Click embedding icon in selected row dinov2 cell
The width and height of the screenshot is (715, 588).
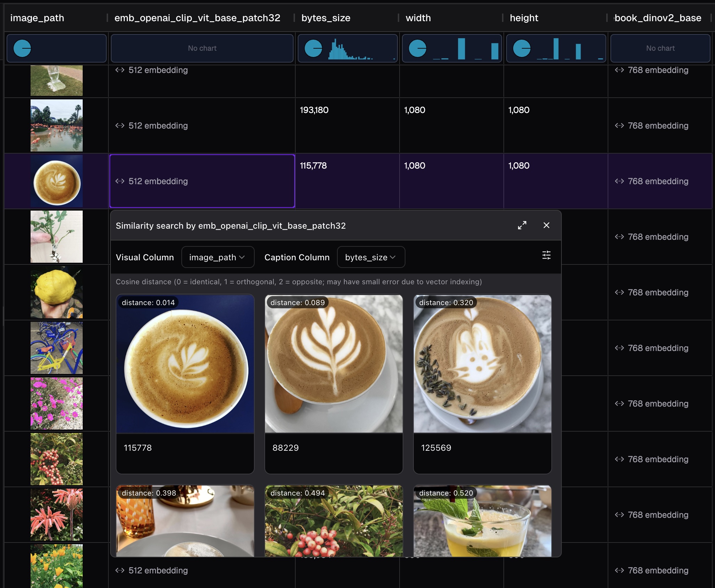point(619,181)
